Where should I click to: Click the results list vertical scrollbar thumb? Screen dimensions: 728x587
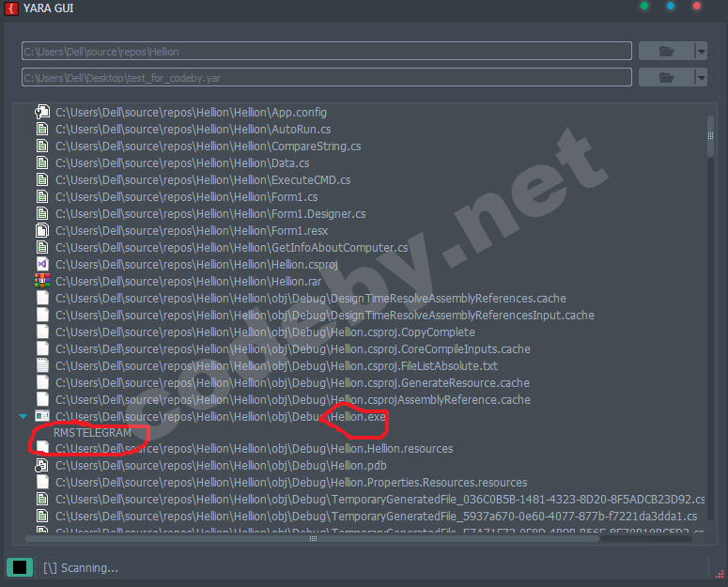click(x=710, y=136)
